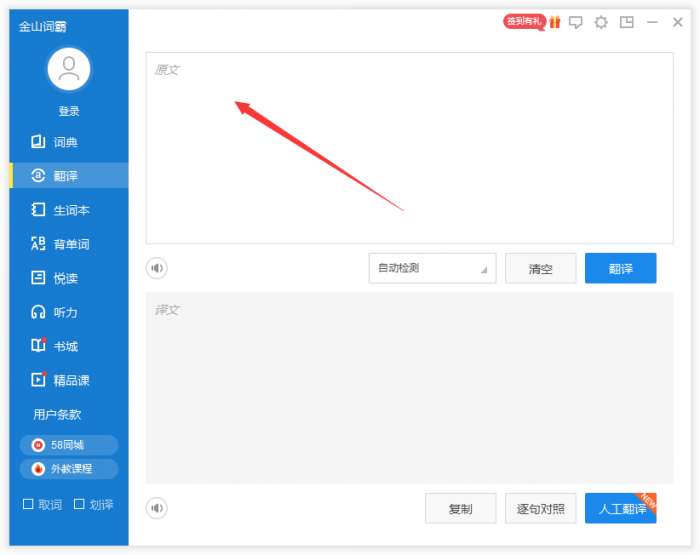Click the user avatar icon
The width and height of the screenshot is (700, 555).
point(69,69)
